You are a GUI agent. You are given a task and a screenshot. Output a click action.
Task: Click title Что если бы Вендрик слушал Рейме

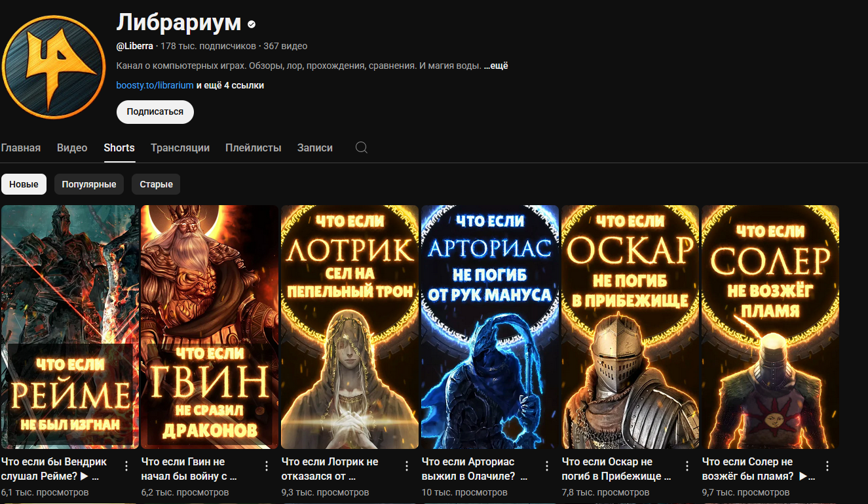pos(54,469)
